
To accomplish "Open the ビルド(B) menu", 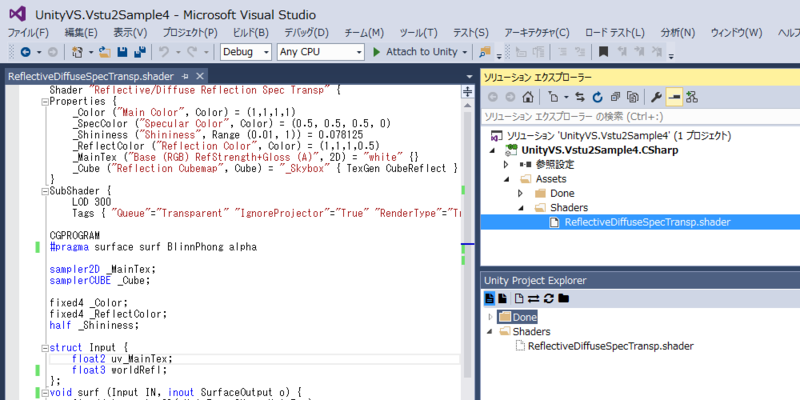I will [x=251, y=33].
